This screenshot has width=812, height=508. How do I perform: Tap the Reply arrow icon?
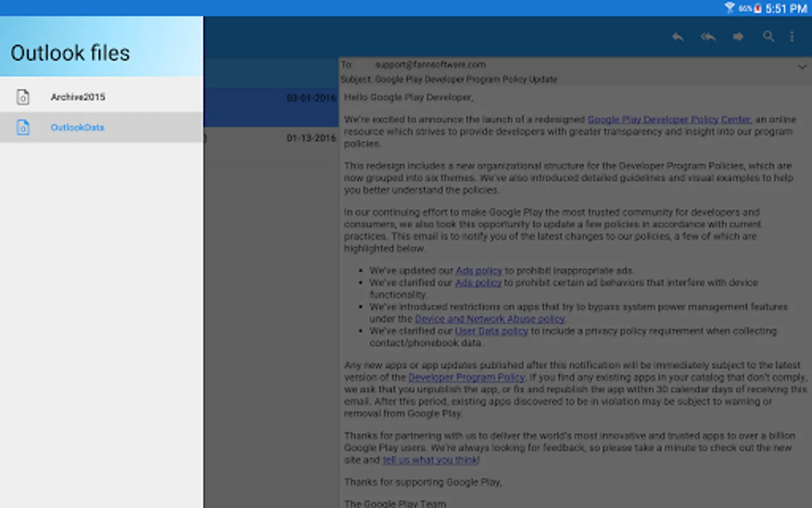click(678, 37)
